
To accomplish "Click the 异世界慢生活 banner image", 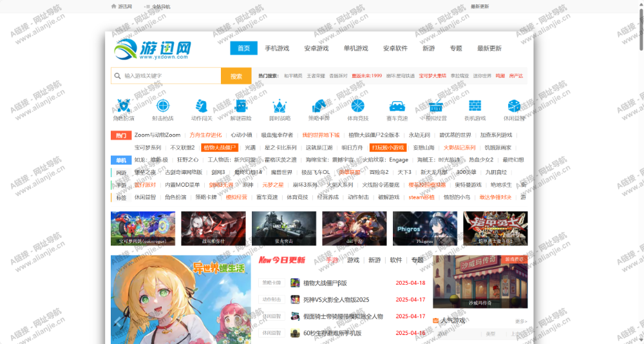I will 181,300.
